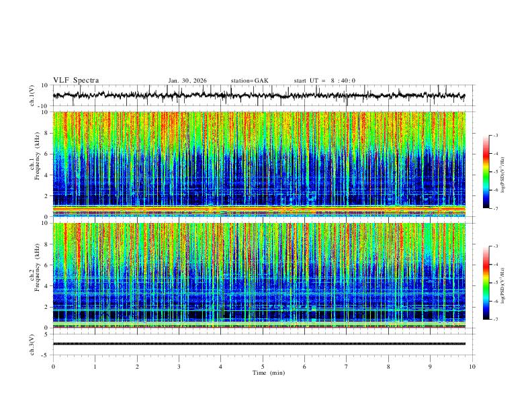
Task: Click the "-5" tick on ch.2 color bar
Action: point(495,283)
